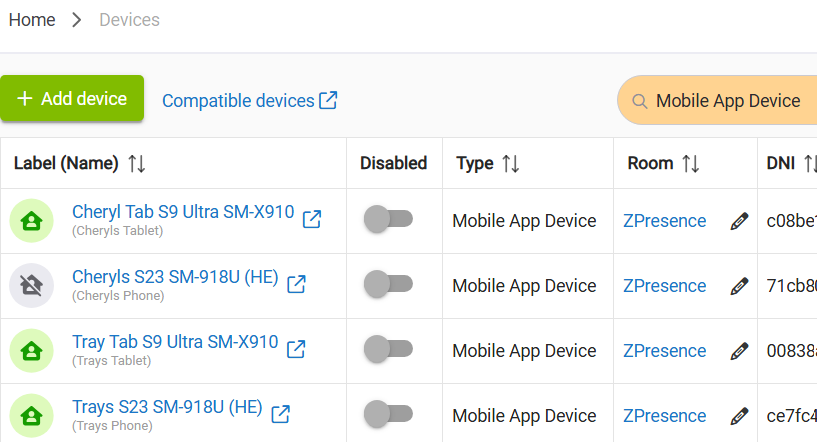
Task: Sort table by Label (Name) column
Action: [137, 164]
